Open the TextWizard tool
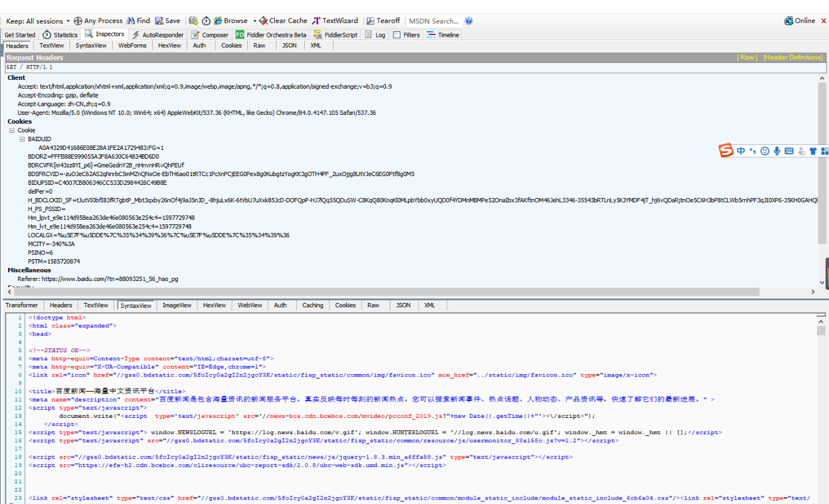Viewport: 829px width, 504px height. point(335,21)
